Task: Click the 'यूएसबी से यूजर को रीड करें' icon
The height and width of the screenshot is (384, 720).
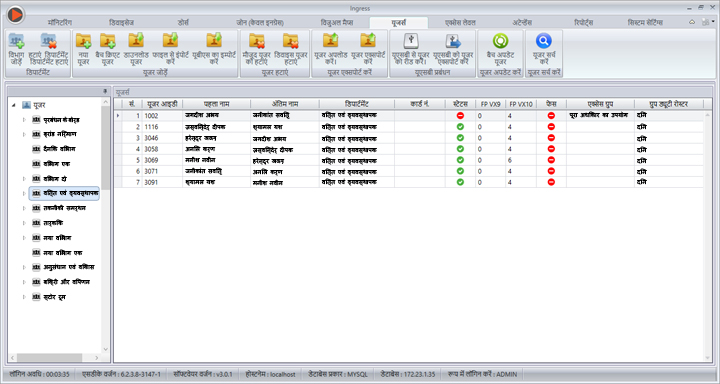Action: pos(411,41)
